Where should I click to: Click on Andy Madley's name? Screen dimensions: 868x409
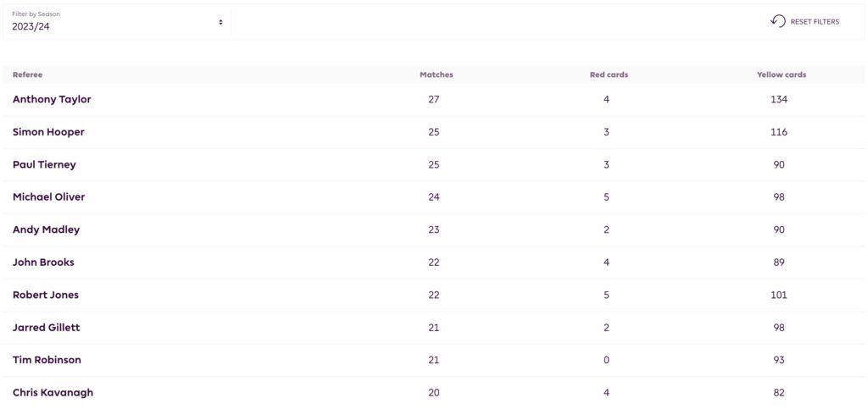click(x=46, y=229)
